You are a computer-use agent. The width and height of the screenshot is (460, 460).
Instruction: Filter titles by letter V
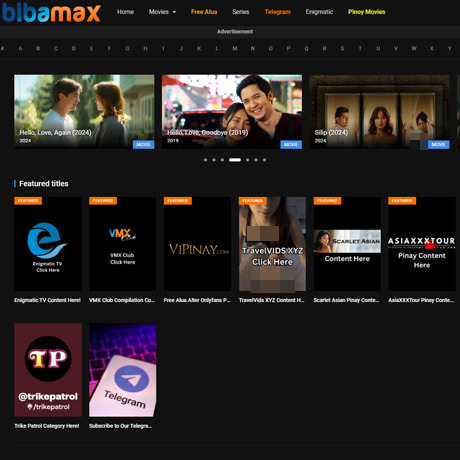click(396, 49)
